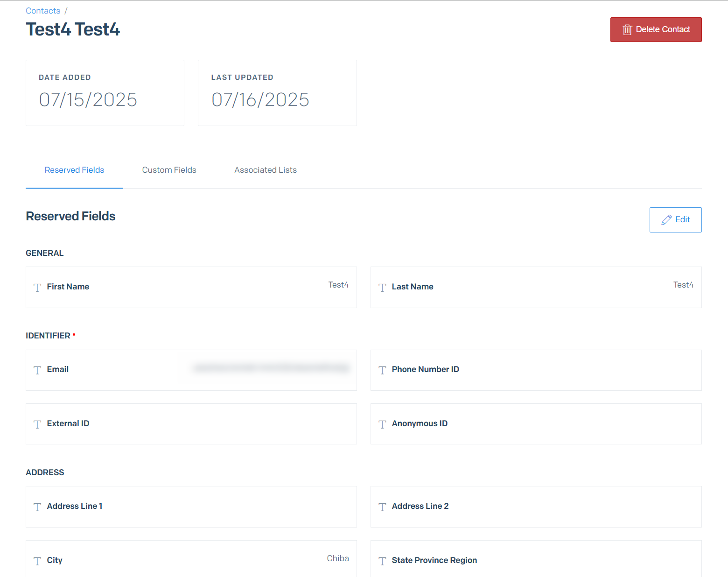The width and height of the screenshot is (728, 577).
Task: Click the trash icon in Delete Contact
Action: click(627, 30)
